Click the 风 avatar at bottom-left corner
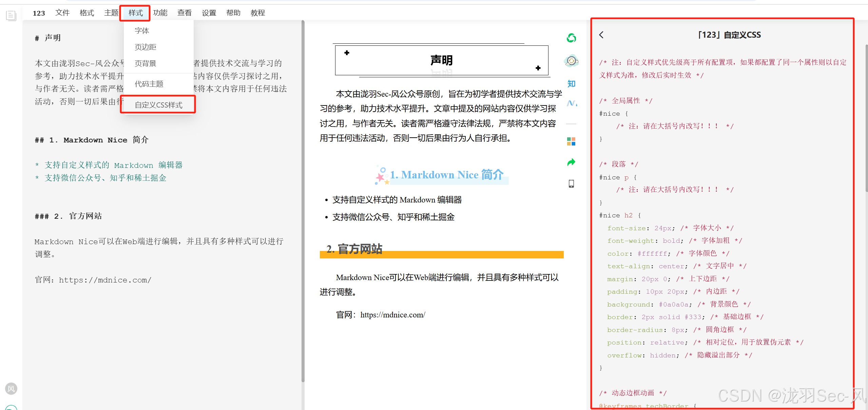868x410 pixels. pyautogui.click(x=11, y=389)
